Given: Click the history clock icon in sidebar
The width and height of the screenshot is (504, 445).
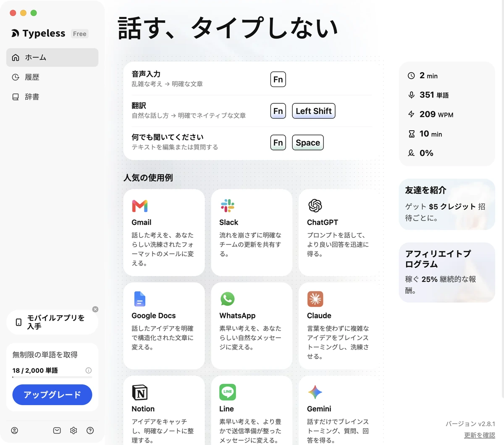Looking at the screenshot, I should point(16,77).
